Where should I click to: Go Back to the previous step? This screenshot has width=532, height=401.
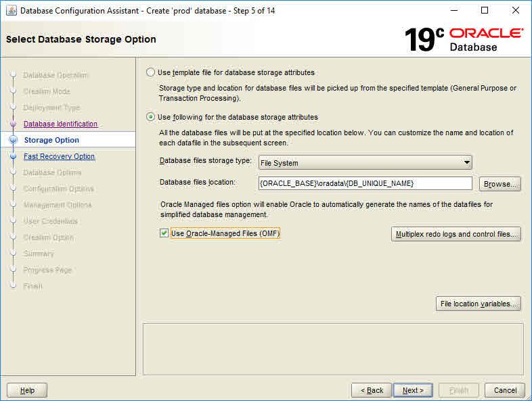pos(372,390)
